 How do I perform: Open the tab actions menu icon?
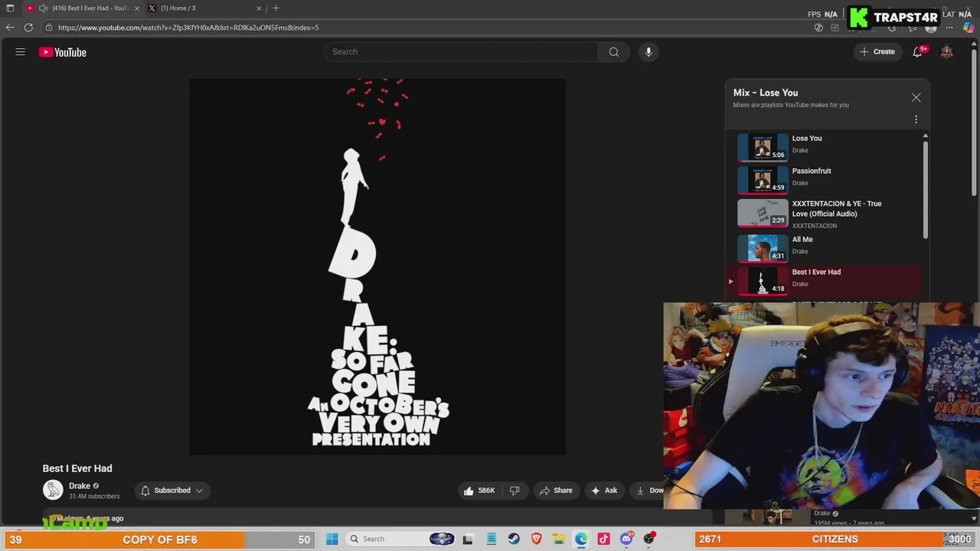(10, 8)
